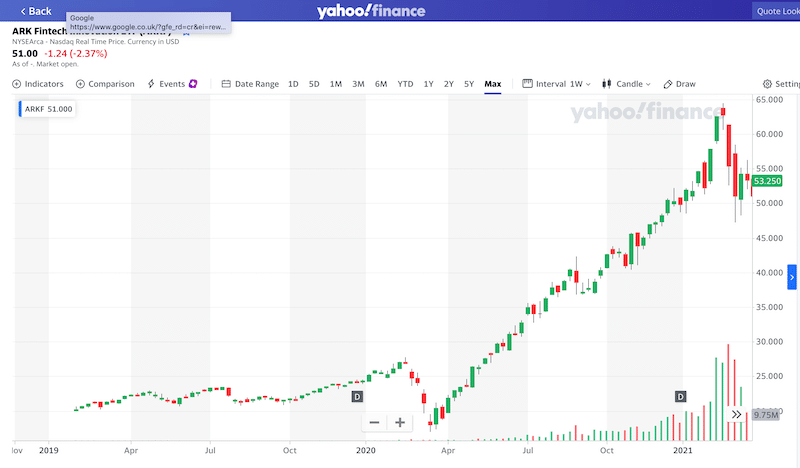Expand the Candle chart type dropdown
The height and width of the screenshot is (468, 800).
(626, 84)
